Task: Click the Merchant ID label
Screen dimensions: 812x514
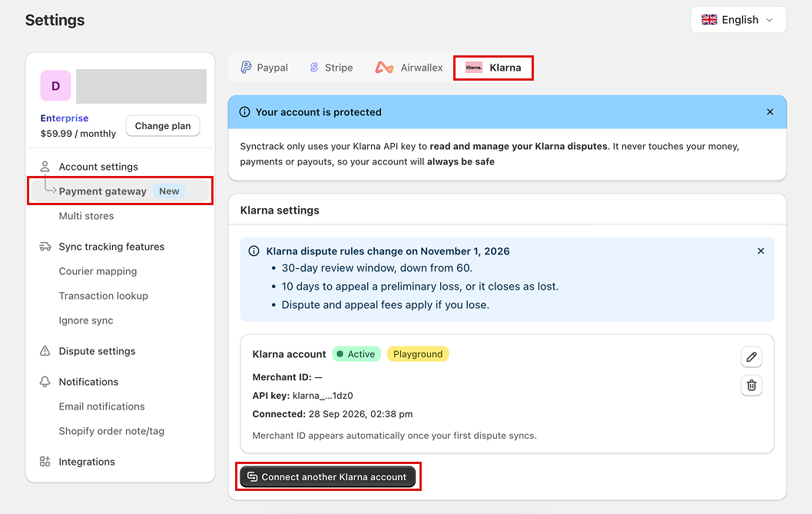Action: click(x=282, y=377)
